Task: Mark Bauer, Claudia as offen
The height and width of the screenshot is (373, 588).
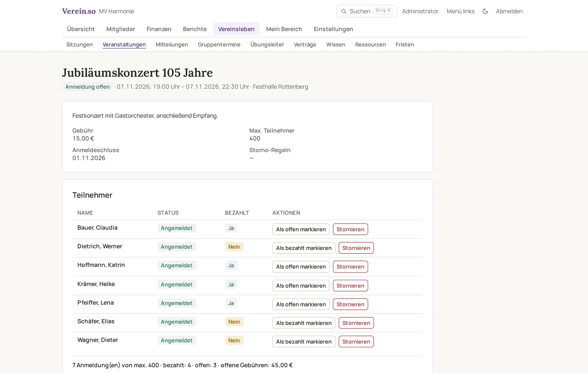Action: (301, 229)
